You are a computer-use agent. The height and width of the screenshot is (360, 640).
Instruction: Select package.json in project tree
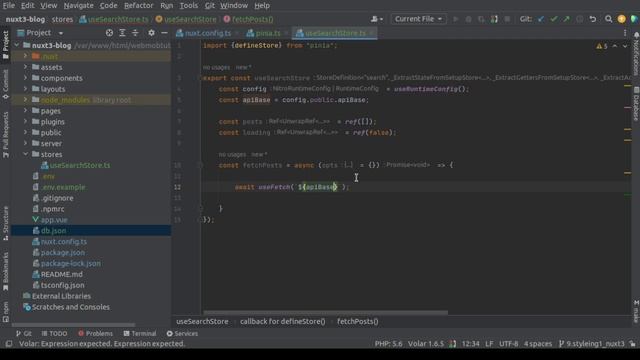63,252
